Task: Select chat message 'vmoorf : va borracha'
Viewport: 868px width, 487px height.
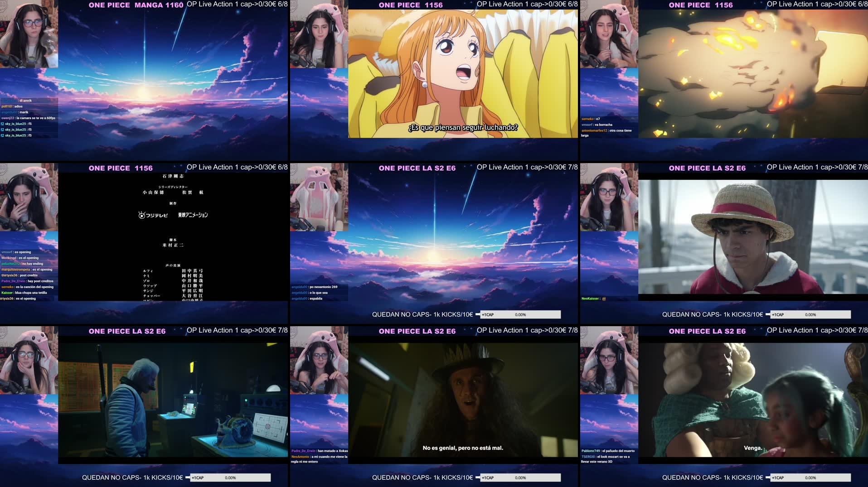Action: click(596, 125)
